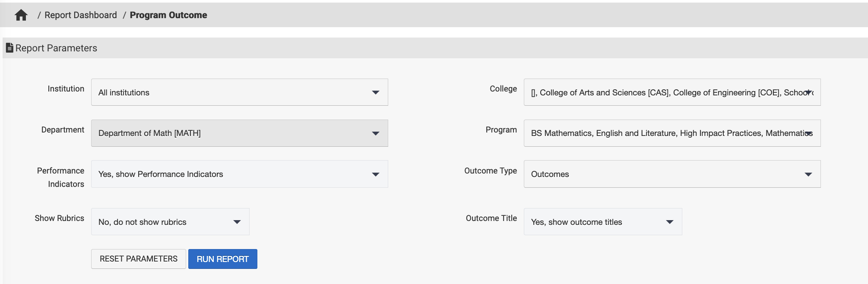
Task: Go to the home page icon
Action: click(21, 15)
